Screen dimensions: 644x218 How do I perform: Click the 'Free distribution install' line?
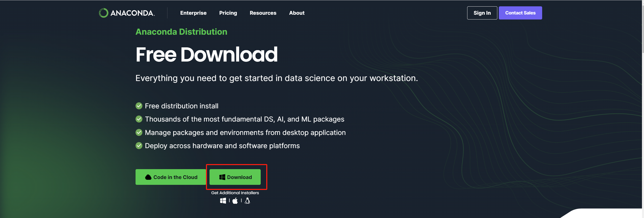click(181, 106)
